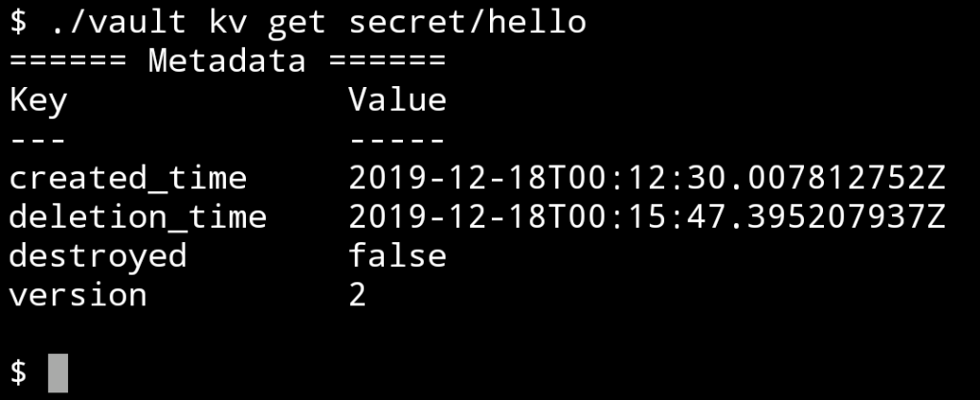Click the ./vault command word
The image size is (980, 400).
[x=117, y=23]
